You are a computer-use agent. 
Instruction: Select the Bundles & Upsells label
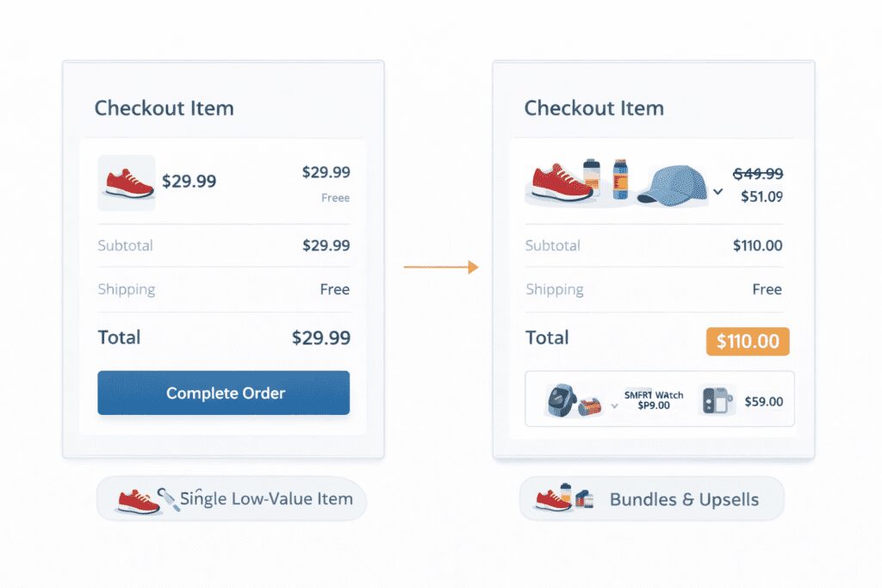pos(684,499)
